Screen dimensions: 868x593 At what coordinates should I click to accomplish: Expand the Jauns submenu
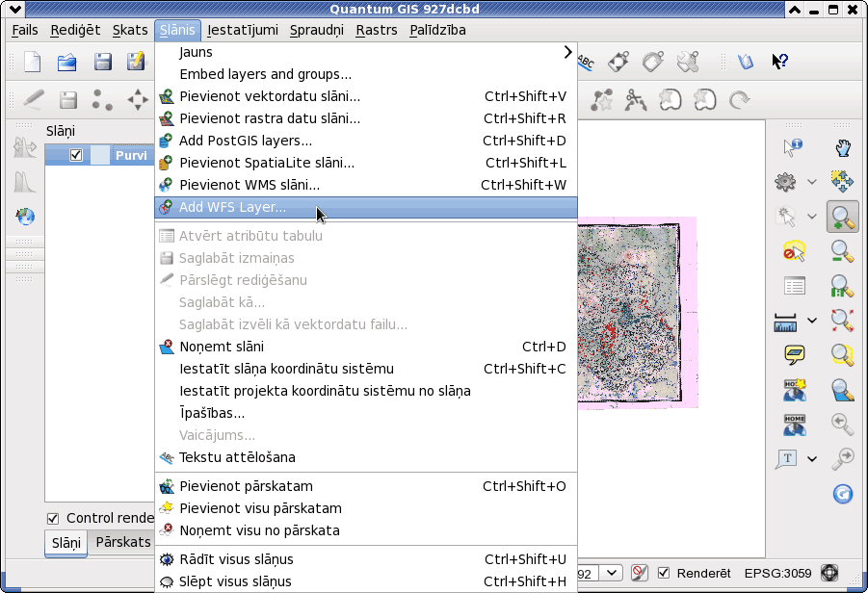[366, 52]
